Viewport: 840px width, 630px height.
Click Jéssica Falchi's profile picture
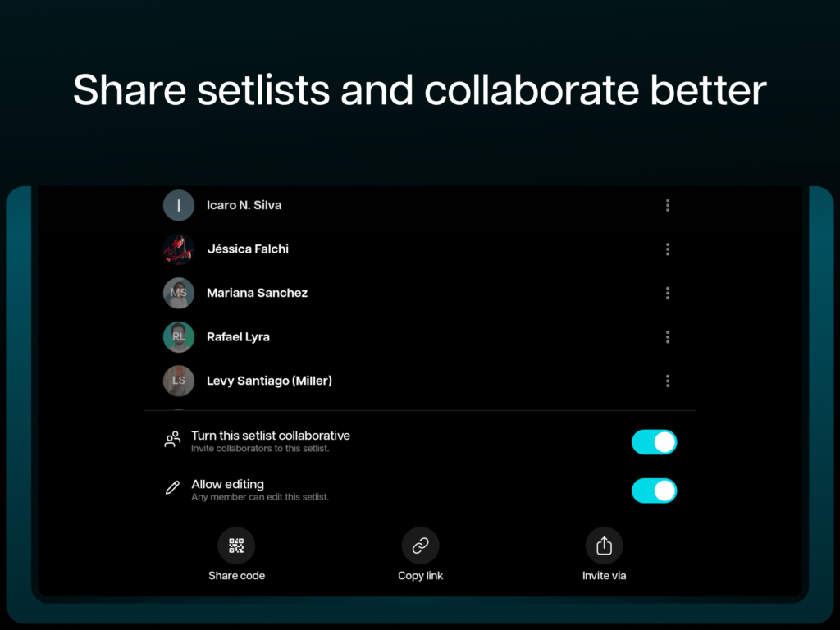click(179, 249)
